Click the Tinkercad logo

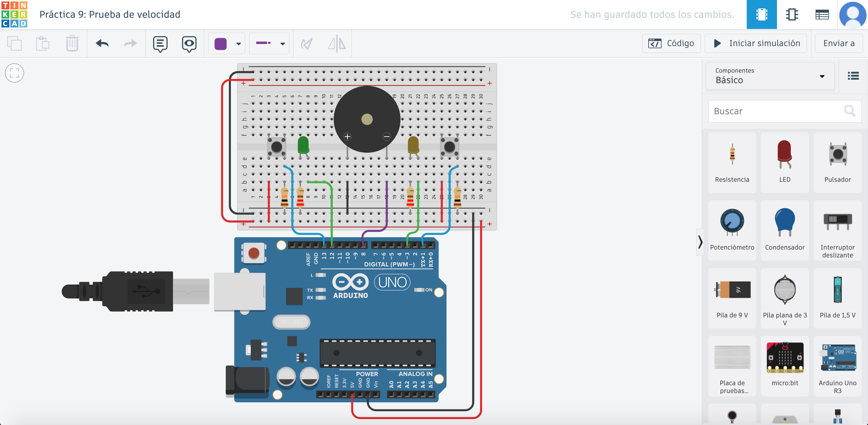click(x=14, y=14)
